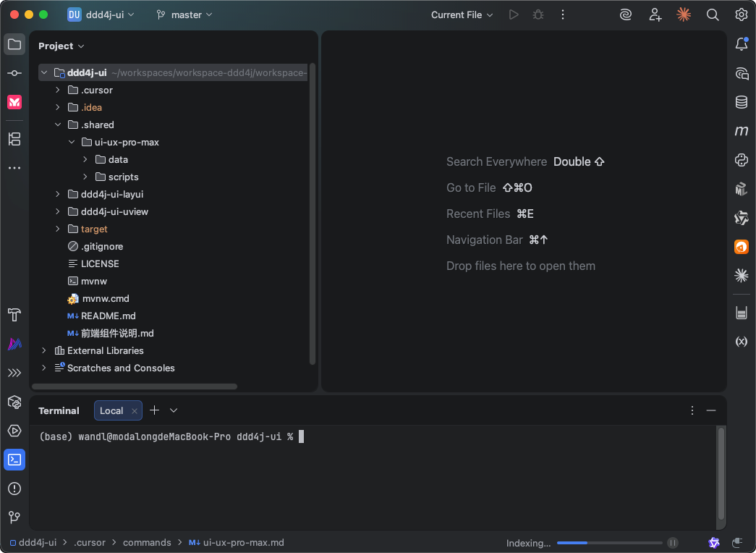Pause the indexing progress
This screenshot has width=756, height=553.
(673, 543)
